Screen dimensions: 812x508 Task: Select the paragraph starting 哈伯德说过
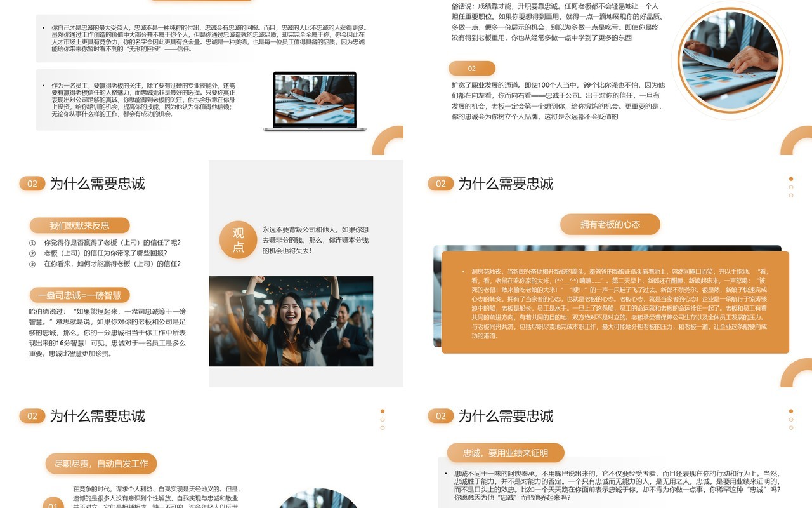(108, 333)
